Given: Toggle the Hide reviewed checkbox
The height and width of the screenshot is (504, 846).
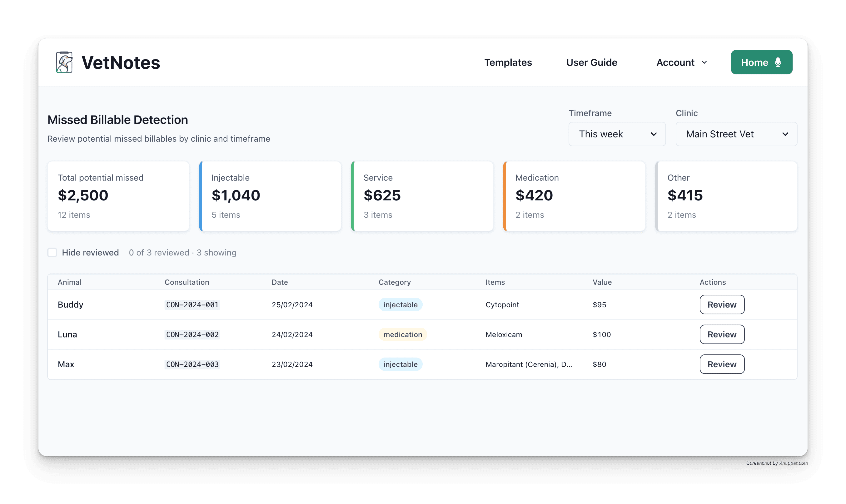Looking at the screenshot, I should 52,252.
